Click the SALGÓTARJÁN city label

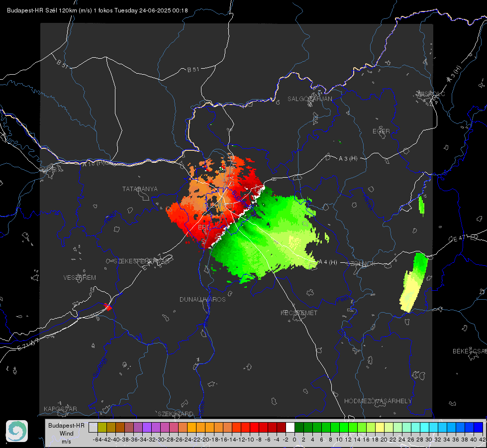309,99
